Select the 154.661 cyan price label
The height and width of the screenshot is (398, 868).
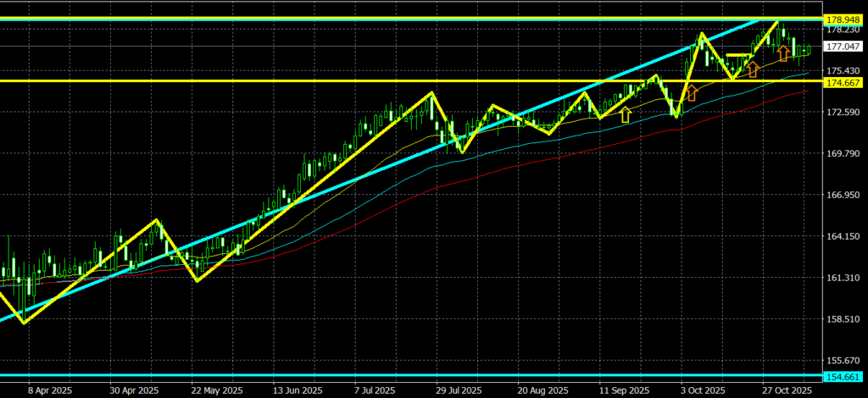(843, 376)
